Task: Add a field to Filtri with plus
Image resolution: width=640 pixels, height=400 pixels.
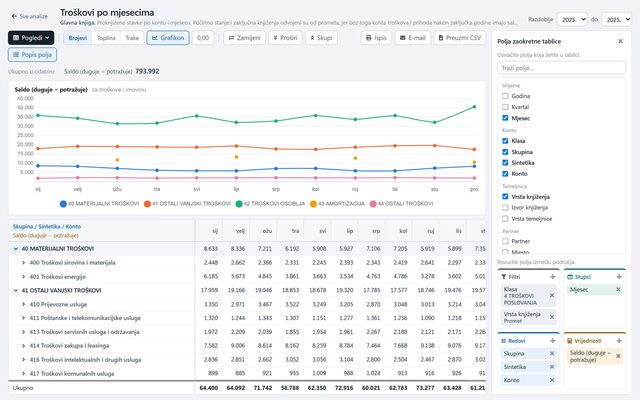Action: [553, 277]
